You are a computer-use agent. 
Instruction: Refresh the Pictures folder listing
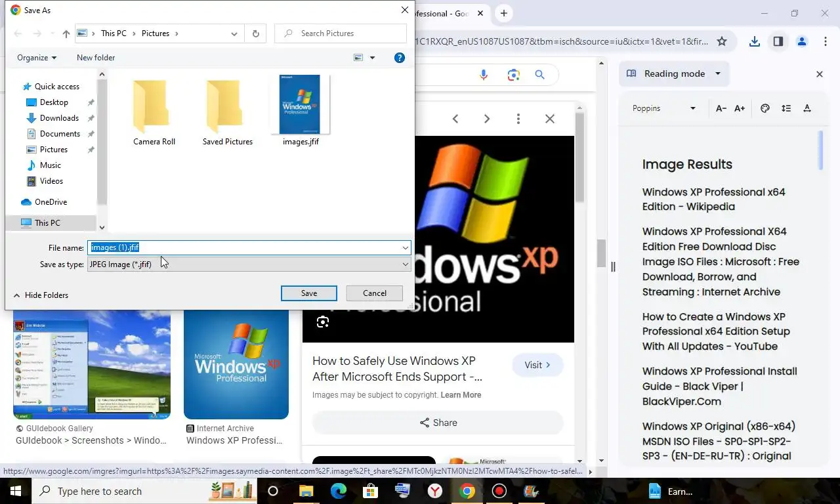tap(255, 33)
